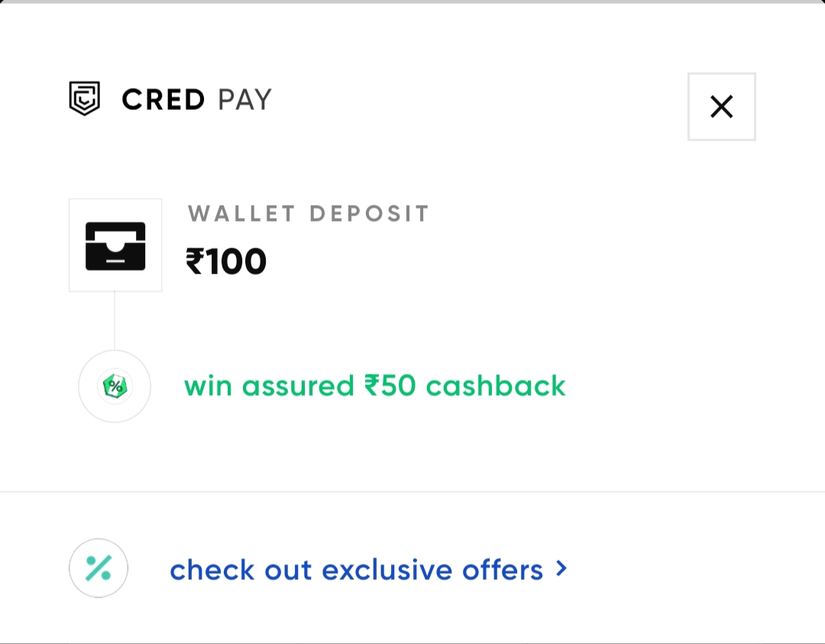The image size is (825, 644).
Task: Click the word offers in blue link
Action: (x=503, y=570)
